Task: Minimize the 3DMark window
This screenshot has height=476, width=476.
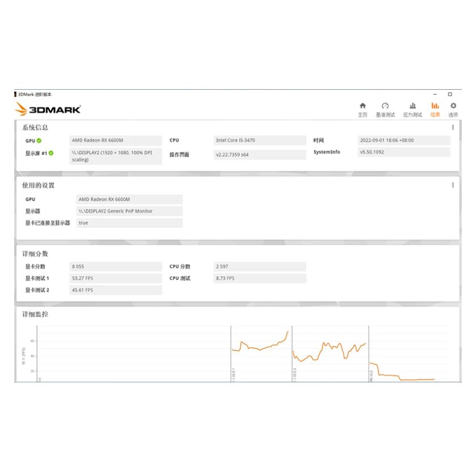Action: [435, 94]
